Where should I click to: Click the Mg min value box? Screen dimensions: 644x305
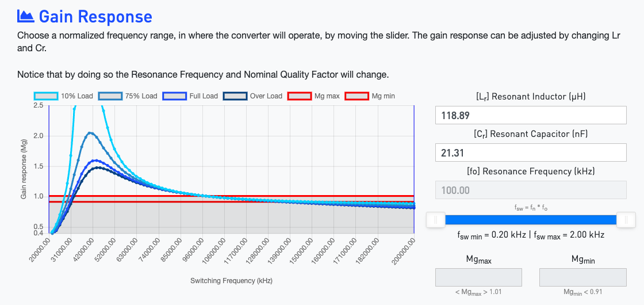point(582,277)
